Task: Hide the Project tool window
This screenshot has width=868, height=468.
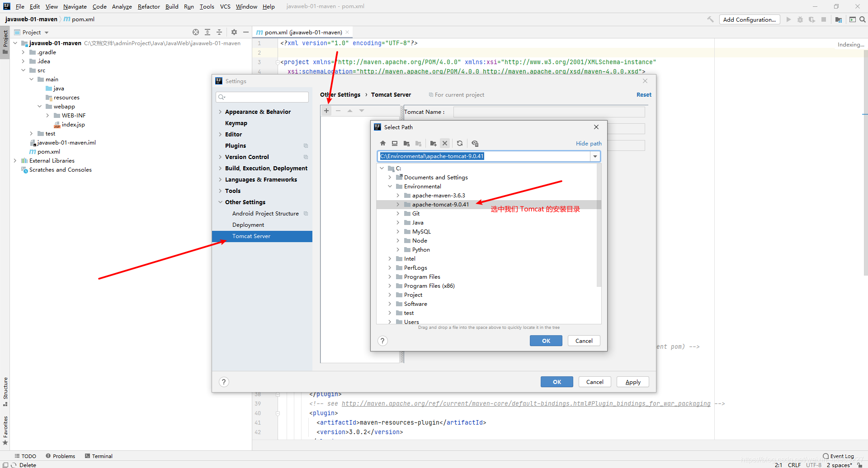Action: 246,32
